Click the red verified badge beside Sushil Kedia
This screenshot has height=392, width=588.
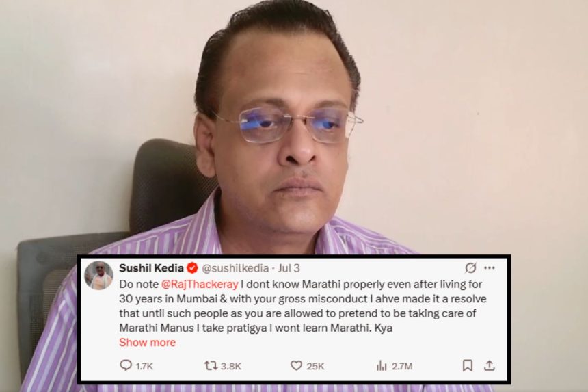coord(192,268)
